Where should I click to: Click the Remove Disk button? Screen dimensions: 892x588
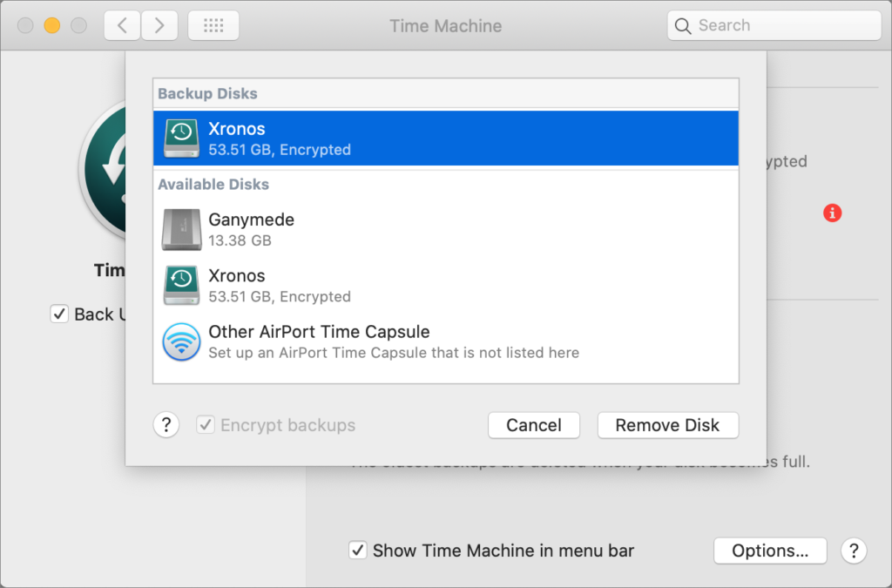[667, 425]
